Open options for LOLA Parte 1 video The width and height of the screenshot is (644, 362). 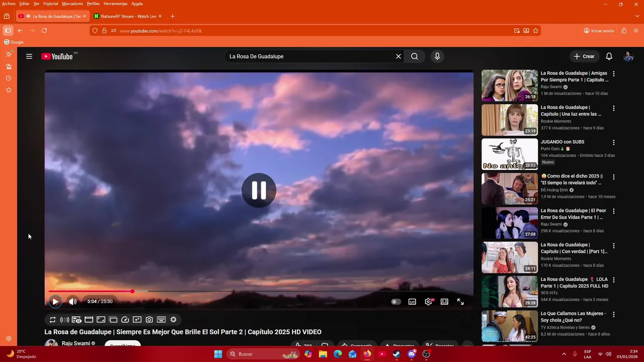614,280
